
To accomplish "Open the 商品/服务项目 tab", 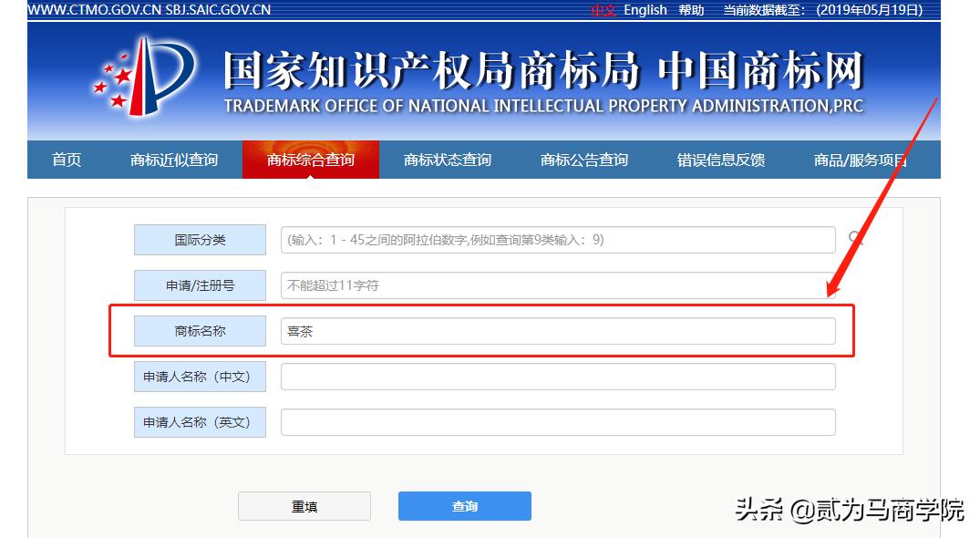I will click(861, 159).
